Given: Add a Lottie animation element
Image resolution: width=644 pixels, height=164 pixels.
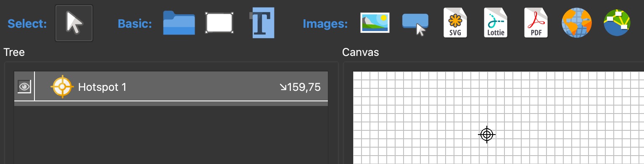Looking at the screenshot, I should point(495,23).
